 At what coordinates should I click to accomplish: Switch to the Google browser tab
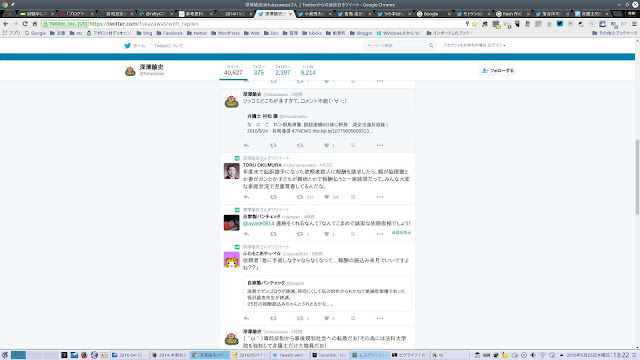click(x=432, y=14)
